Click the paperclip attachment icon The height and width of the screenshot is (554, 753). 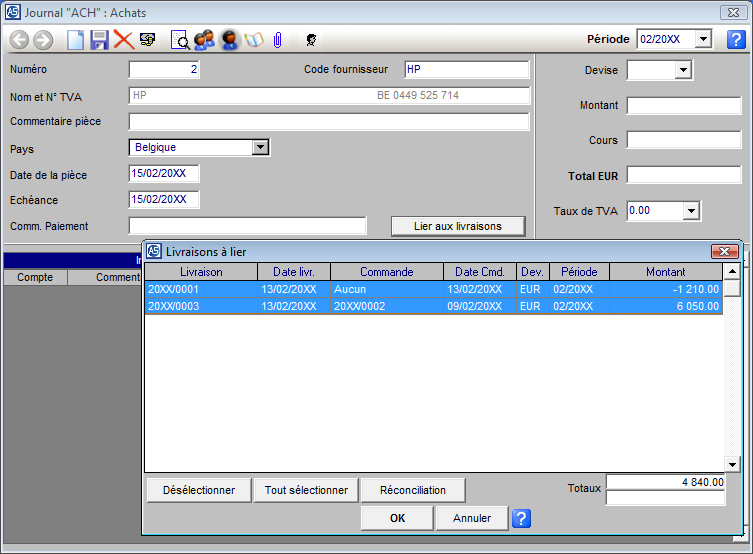278,40
